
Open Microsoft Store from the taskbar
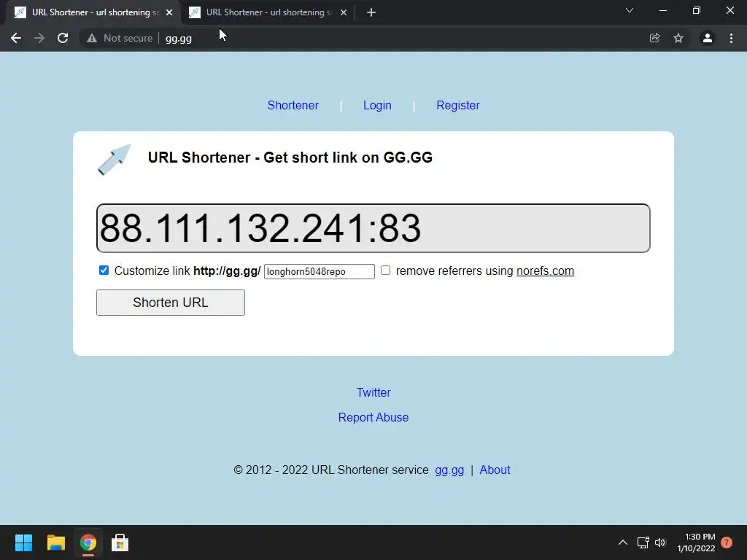(120, 542)
